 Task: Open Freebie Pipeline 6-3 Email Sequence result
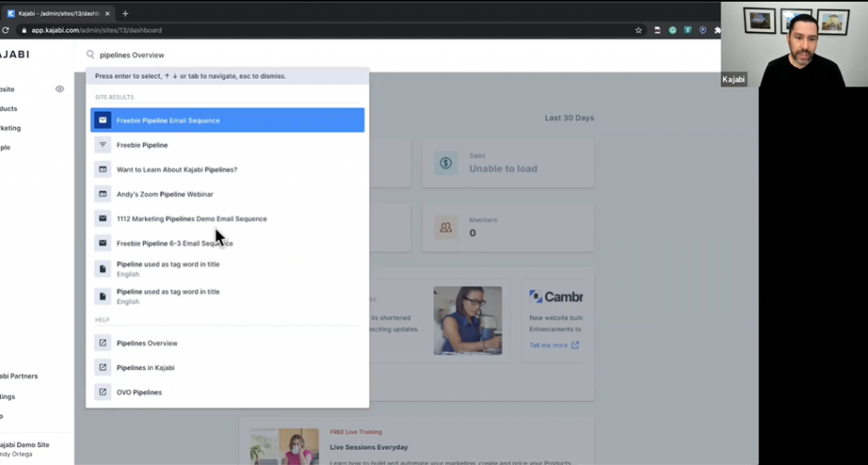pyautogui.click(x=227, y=243)
